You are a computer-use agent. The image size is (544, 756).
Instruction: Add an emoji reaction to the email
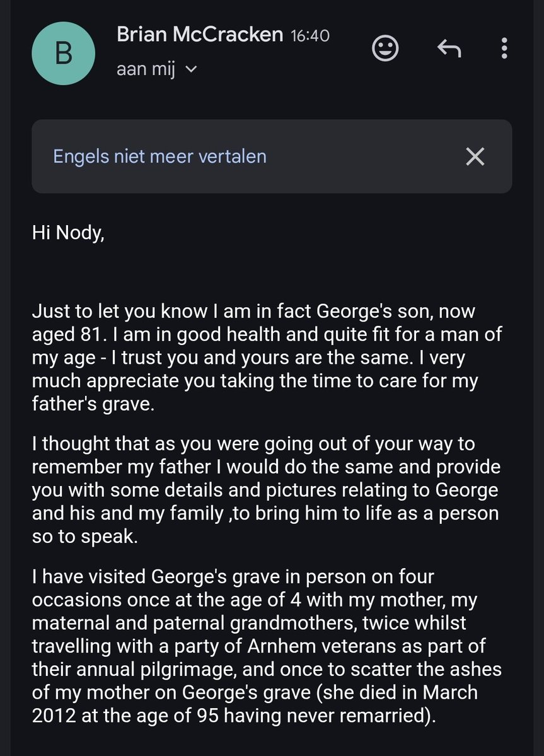(x=386, y=48)
